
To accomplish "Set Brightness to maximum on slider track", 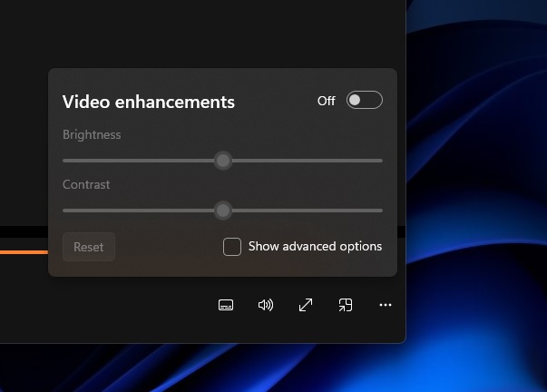I will tap(381, 161).
